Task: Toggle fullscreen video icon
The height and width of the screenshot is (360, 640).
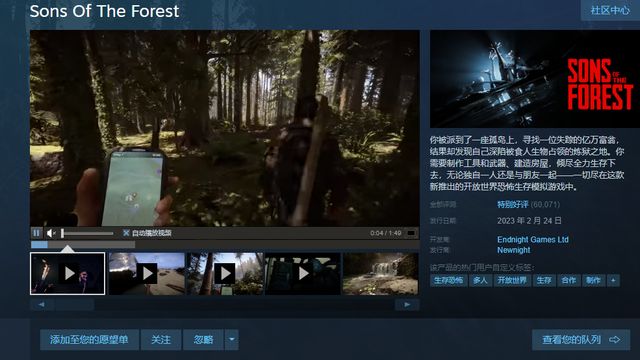Action: click(411, 233)
